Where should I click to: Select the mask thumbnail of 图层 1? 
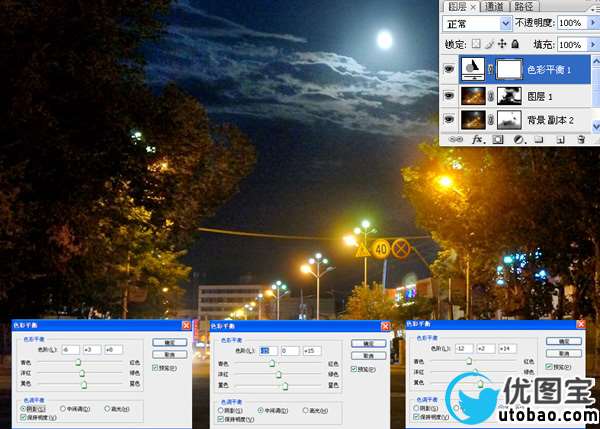pyautogui.click(x=509, y=96)
